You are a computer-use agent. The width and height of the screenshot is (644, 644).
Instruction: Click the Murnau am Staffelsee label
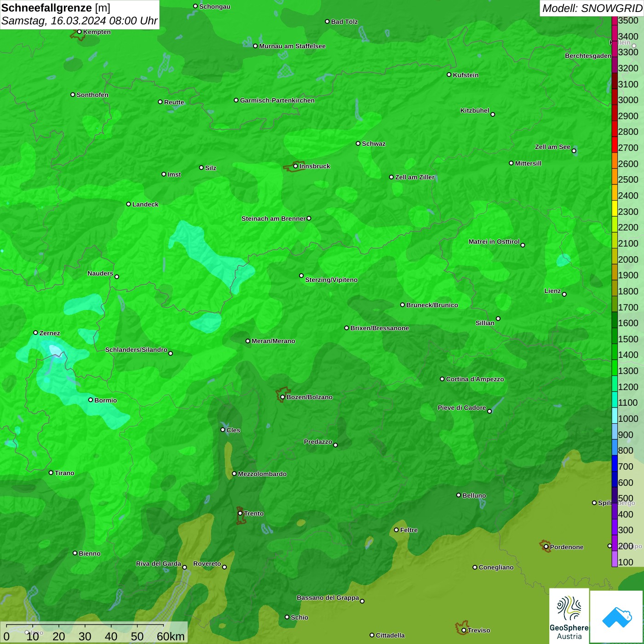[x=292, y=46]
